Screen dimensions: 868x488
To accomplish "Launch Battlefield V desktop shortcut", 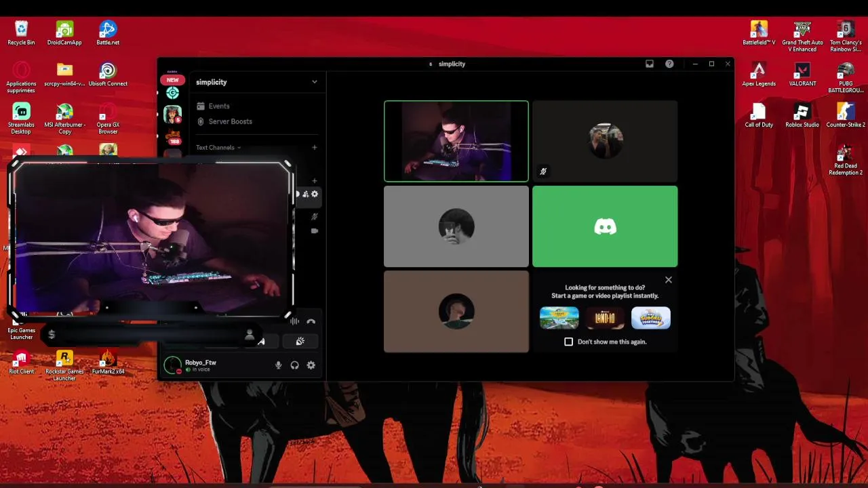I will pyautogui.click(x=759, y=33).
